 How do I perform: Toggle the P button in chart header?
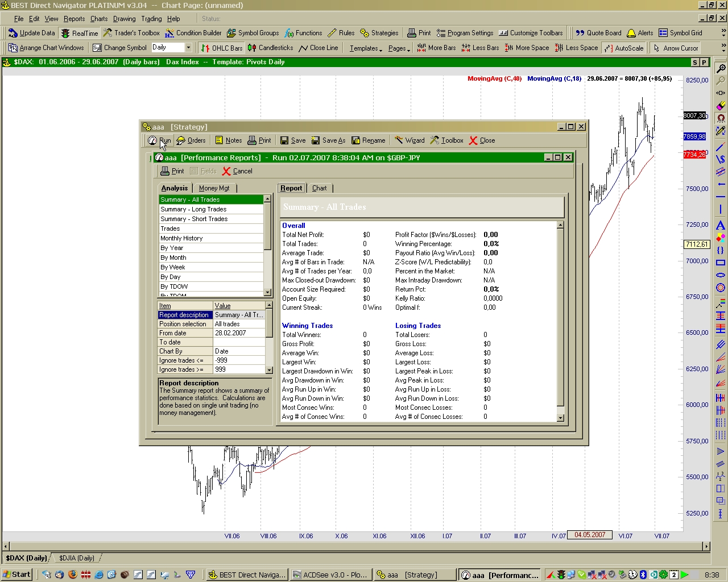pyautogui.click(x=704, y=62)
